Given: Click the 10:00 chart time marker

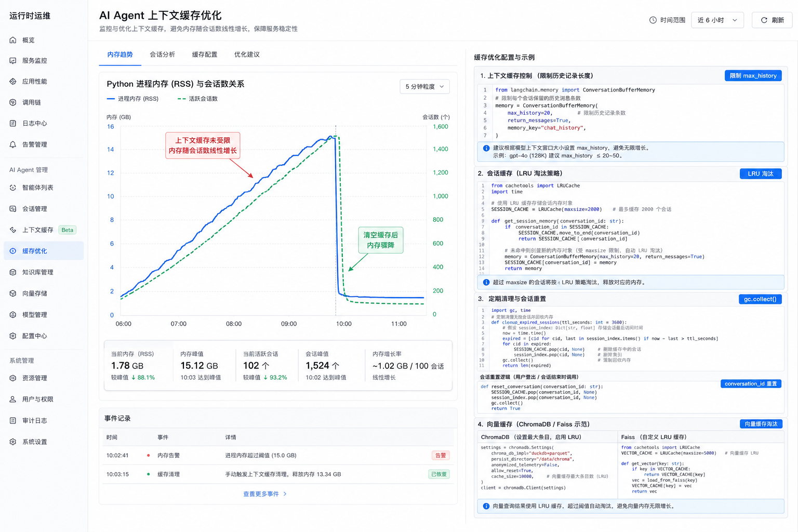Looking at the screenshot, I should pyautogui.click(x=344, y=324).
